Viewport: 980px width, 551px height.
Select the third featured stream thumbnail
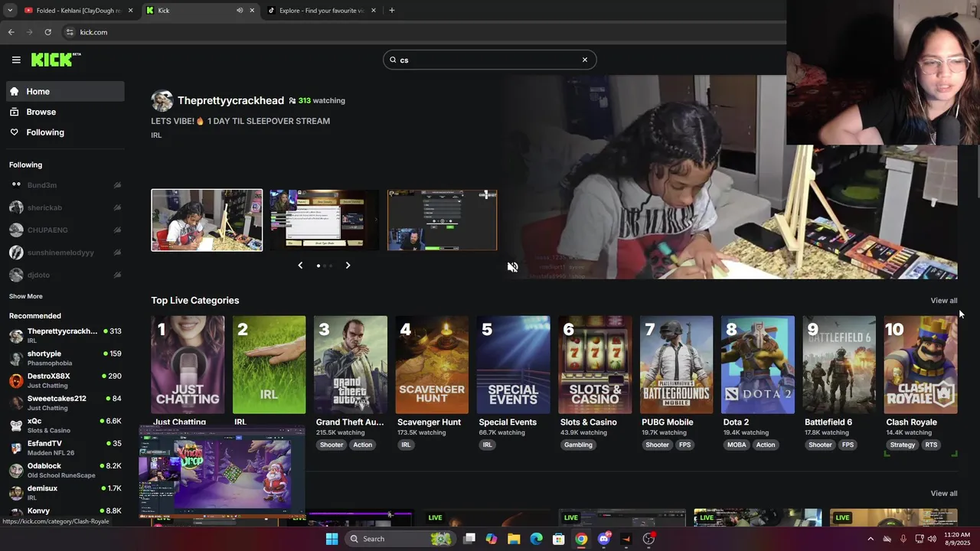tap(443, 220)
